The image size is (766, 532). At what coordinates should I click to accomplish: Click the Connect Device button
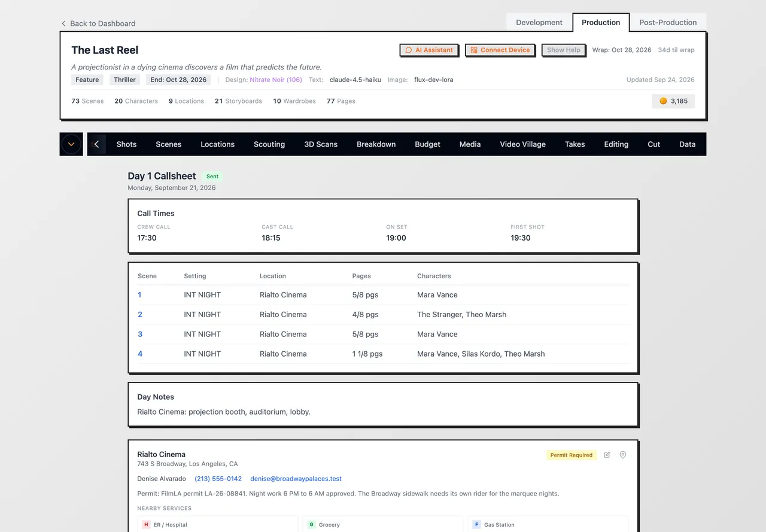tap(500, 50)
